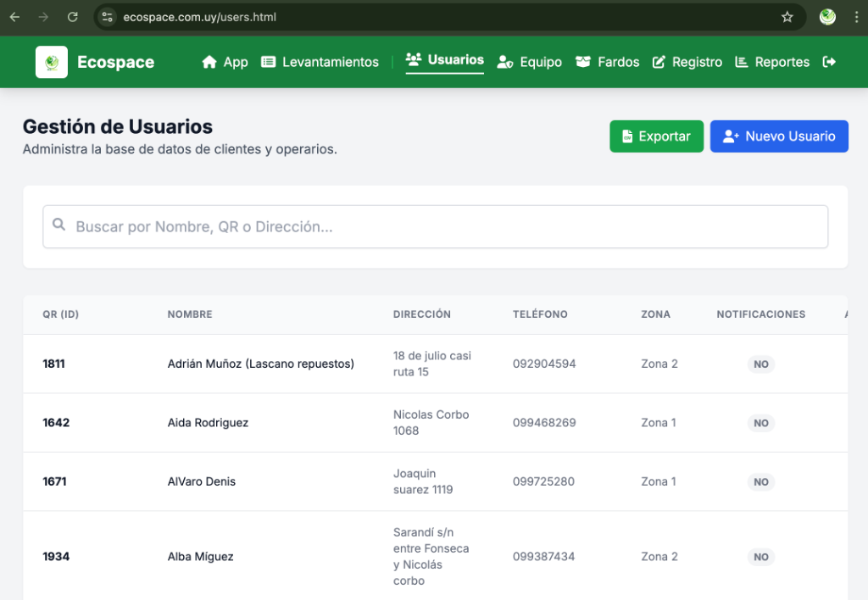Image resolution: width=868 pixels, height=600 pixels.
Task: Toggle notifications for Adrián Muñoz
Action: point(760,364)
